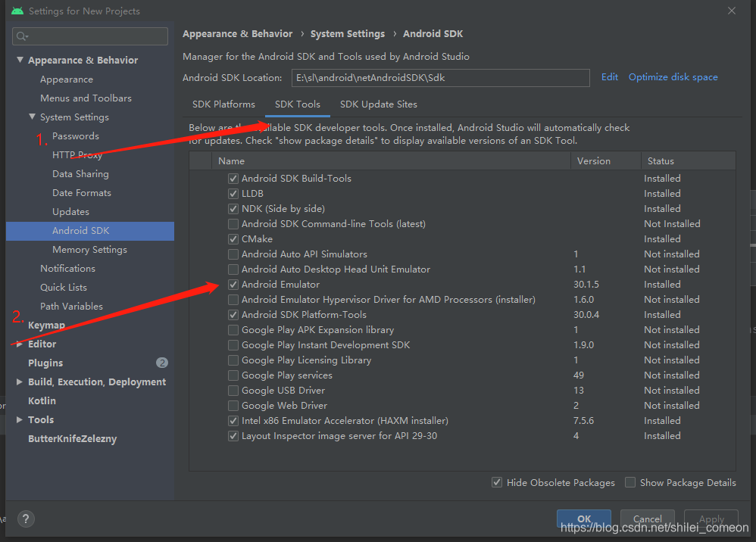Viewport: 756px width, 542px height.
Task: Check Google Play APK Expansion library
Action: tap(233, 330)
